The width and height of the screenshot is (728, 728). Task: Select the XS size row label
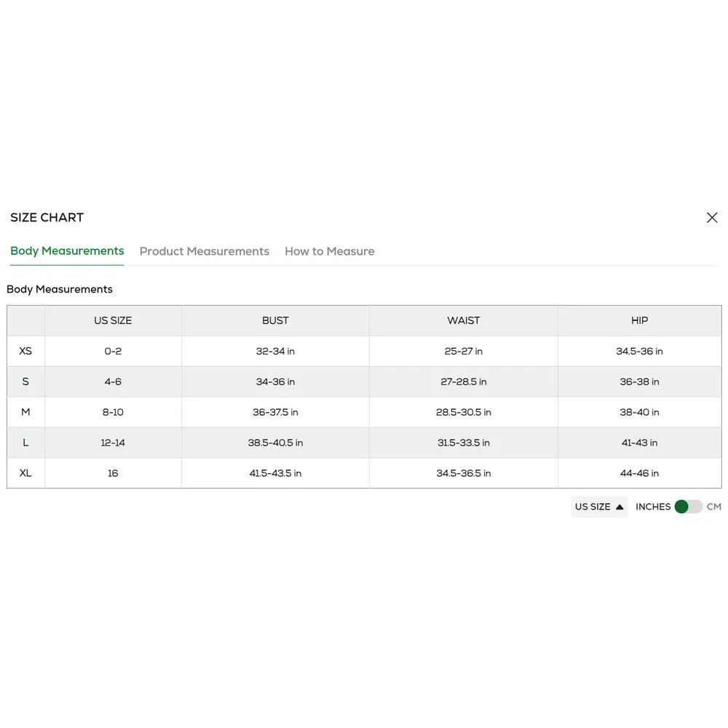(x=25, y=351)
